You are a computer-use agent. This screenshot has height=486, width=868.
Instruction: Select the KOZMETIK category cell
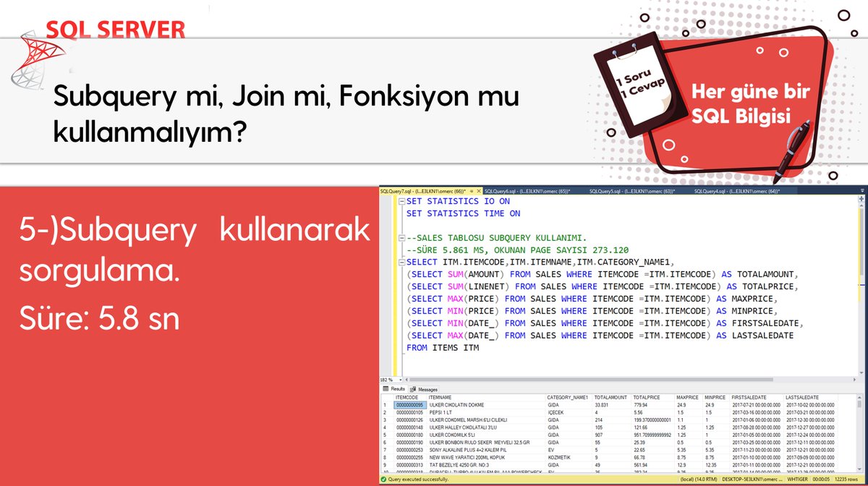pos(569,458)
